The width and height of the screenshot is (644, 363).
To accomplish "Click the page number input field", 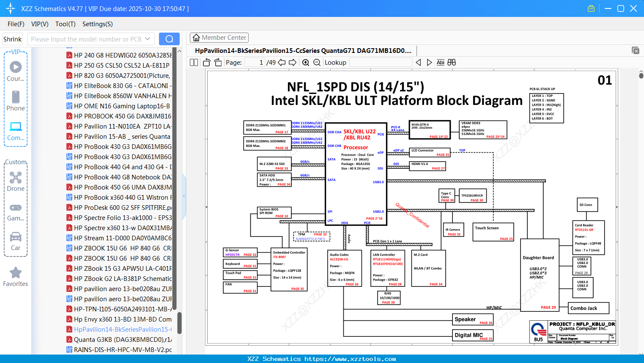I will point(255,62).
